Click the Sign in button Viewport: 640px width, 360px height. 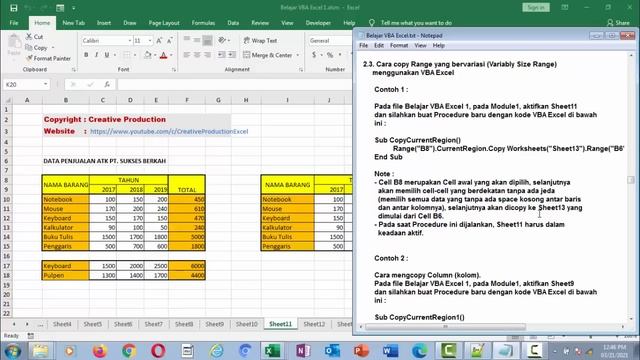[x=536, y=7]
